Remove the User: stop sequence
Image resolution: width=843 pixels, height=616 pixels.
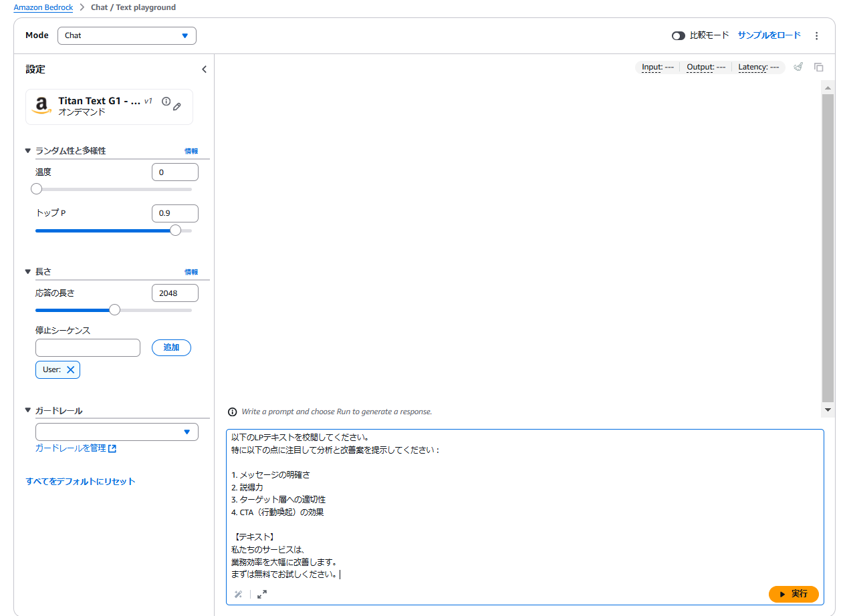coord(71,369)
